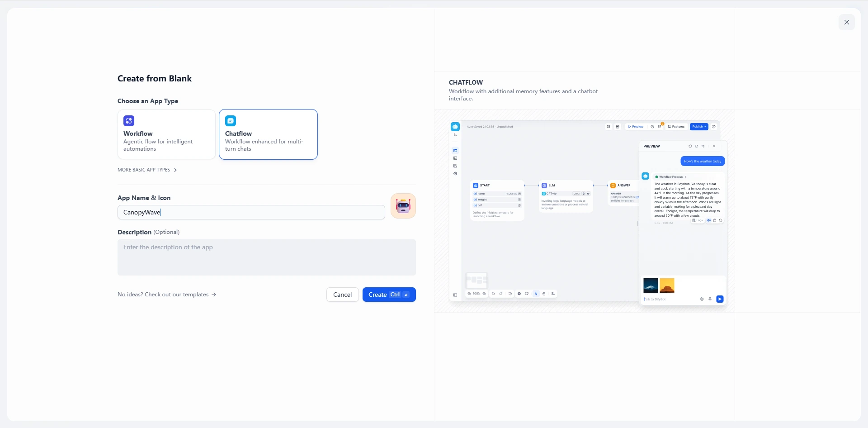Click the orange desert thumbnail in preview
868x428 pixels.
tap(667, 285)
